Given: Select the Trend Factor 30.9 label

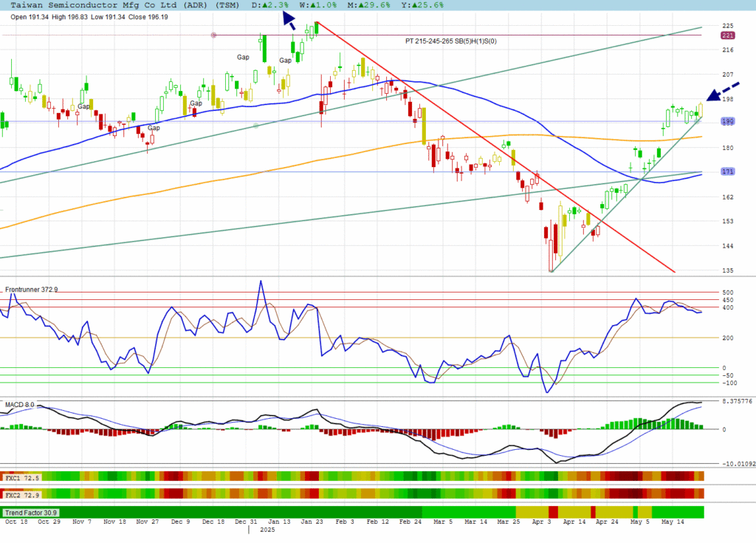Looking at the screenshot, I should click(31, 513).
